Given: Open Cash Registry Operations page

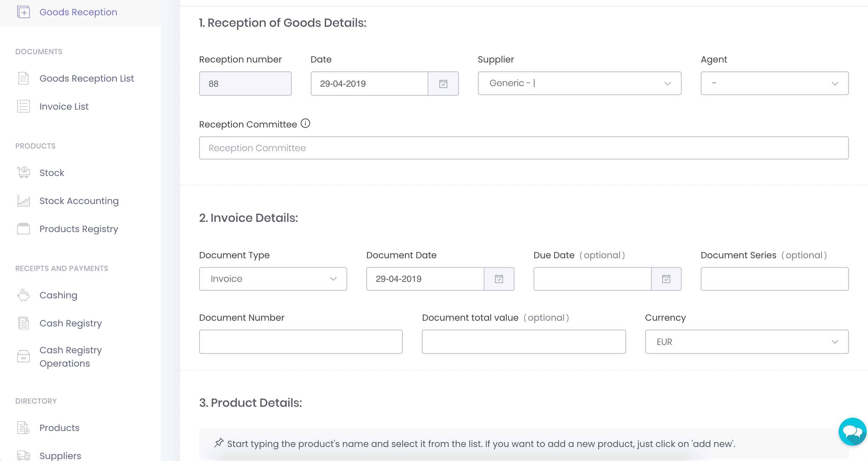Looking at the screenshot, I should pyautogui.click(x=71, y=357).
